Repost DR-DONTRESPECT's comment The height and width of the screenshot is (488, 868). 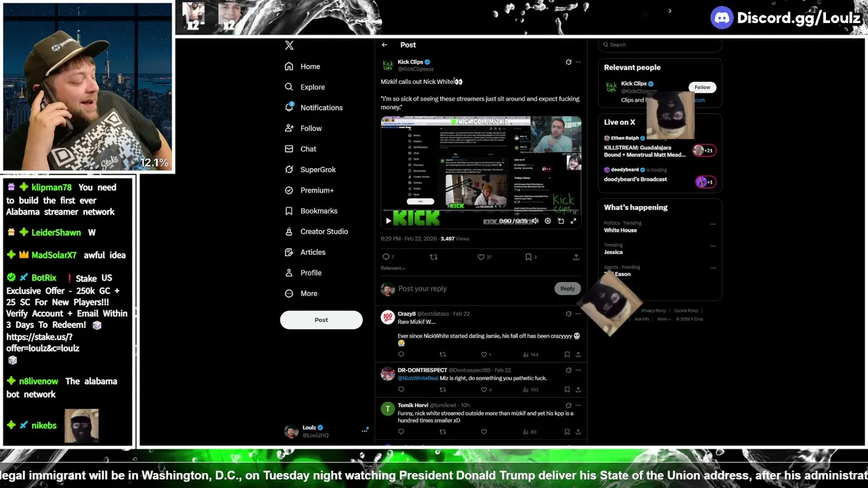[x=443, y=390]
